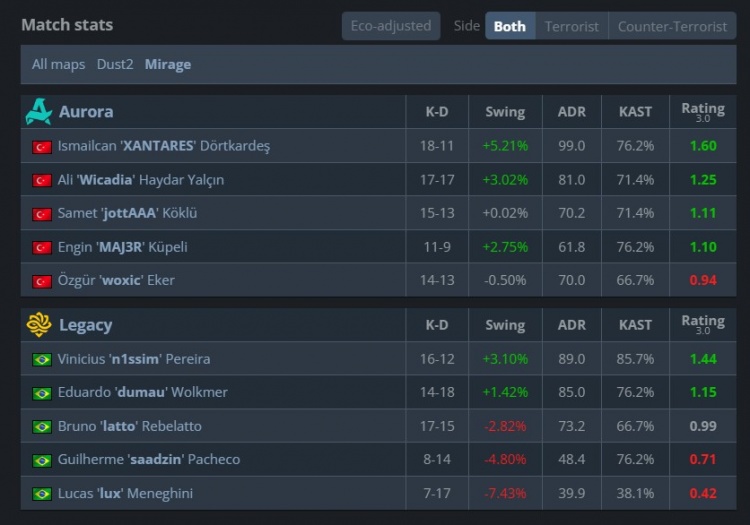The height and width of the screenshot is (525, 750).
Task: Filter stats by Counter-Terrorist side
Action: (x=672, y=26)
